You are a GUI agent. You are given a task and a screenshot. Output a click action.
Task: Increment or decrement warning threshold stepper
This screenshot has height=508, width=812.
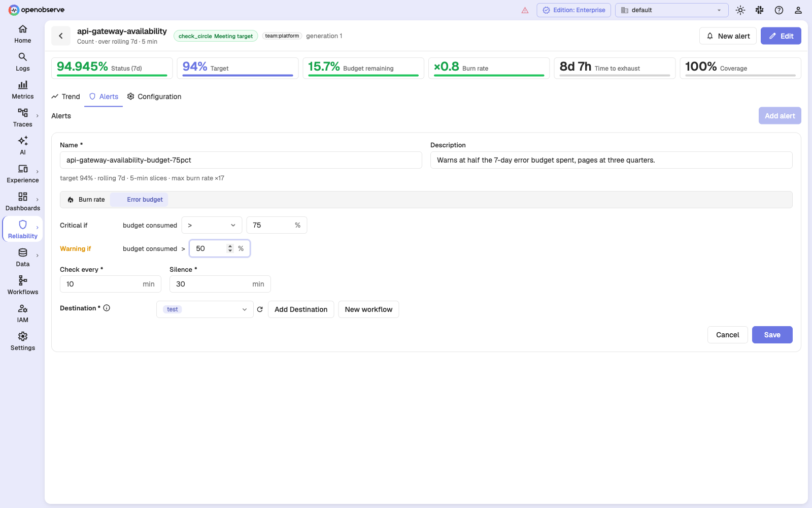tap(230, 248)
